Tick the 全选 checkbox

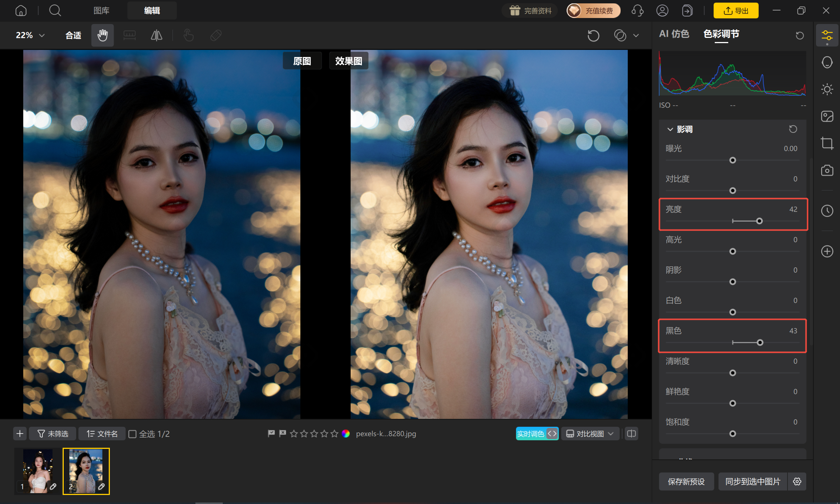(x=132, y=434)
